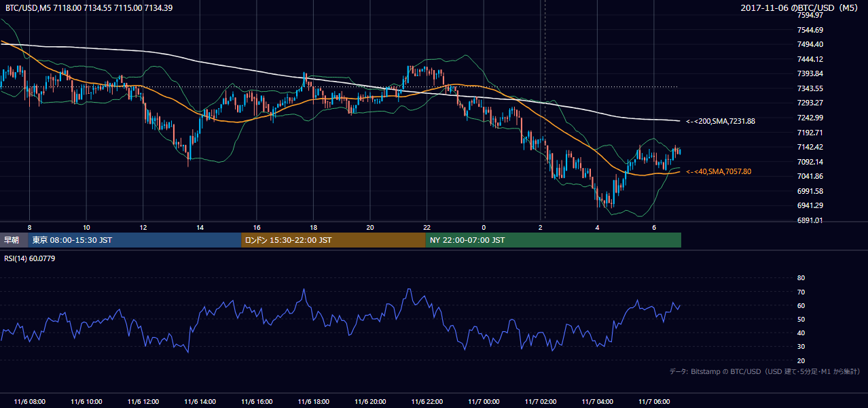Screen dimensions: 868x408
Task: Click the 2017-11-06 BTC/USD (M5) chart title
Action: pyautogui.click(x=799, y=8)
